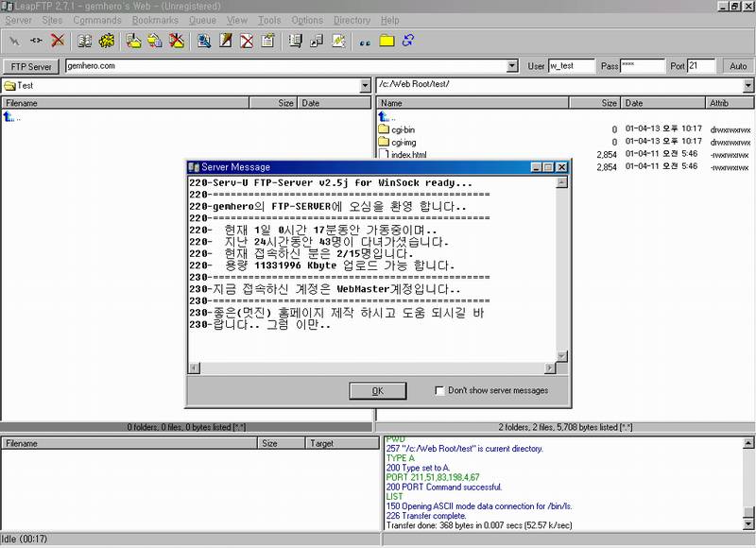Image resolution: width=756 pixels, height=548 pixels.
Task: Click the two blue dots toolbar icon
Action: coord(365,43)
